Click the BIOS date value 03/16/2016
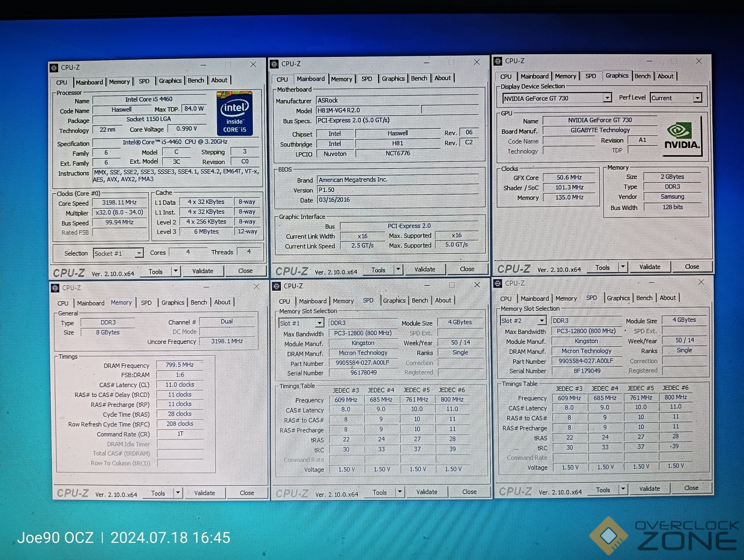This screenshot has height=560, width=744. click(398, 200)
